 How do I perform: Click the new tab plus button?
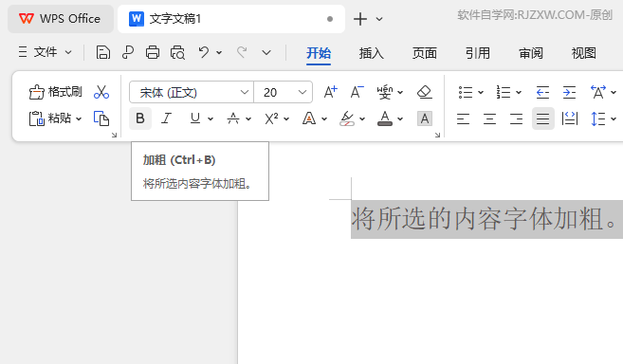(360, 19)
